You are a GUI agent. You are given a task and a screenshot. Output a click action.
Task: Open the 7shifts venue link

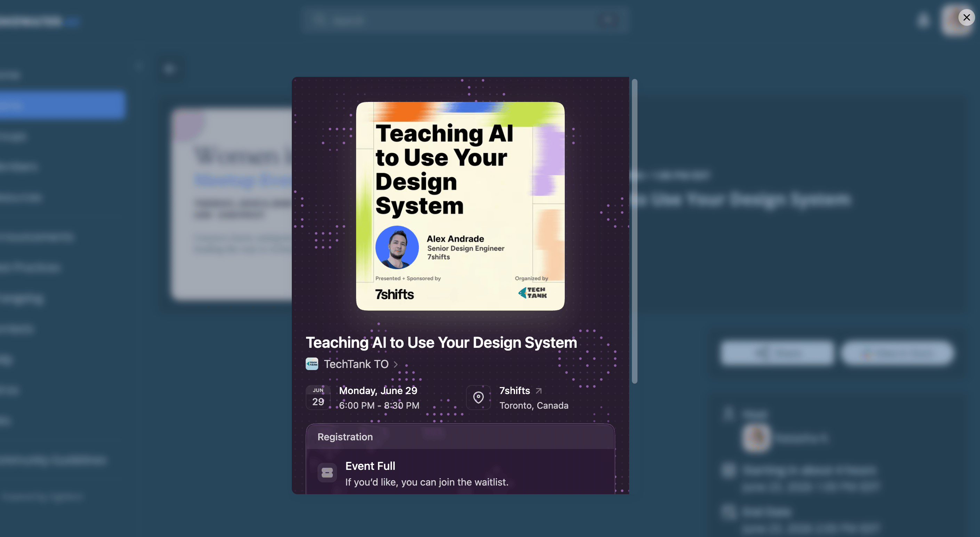pos(514,391)
